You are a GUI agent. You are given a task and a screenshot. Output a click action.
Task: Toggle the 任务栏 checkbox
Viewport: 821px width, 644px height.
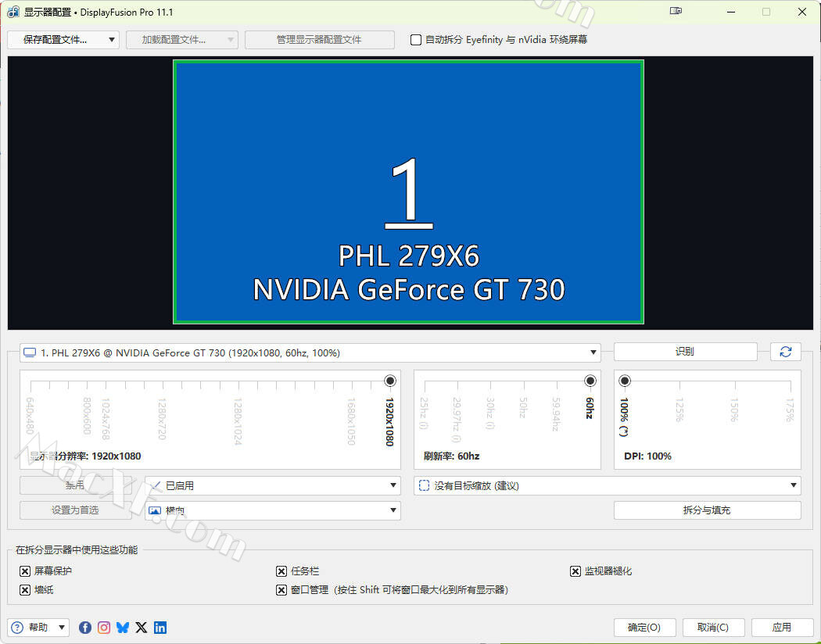(281, 571)
